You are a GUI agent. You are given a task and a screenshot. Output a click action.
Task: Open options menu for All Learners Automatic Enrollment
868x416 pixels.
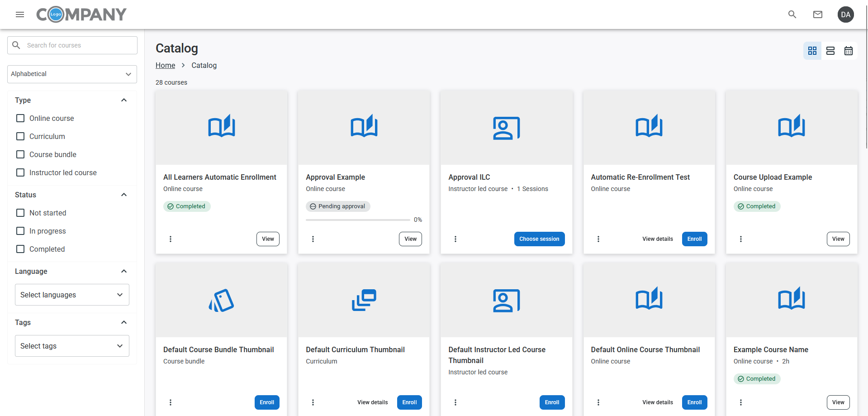click(x=171, y=239)
